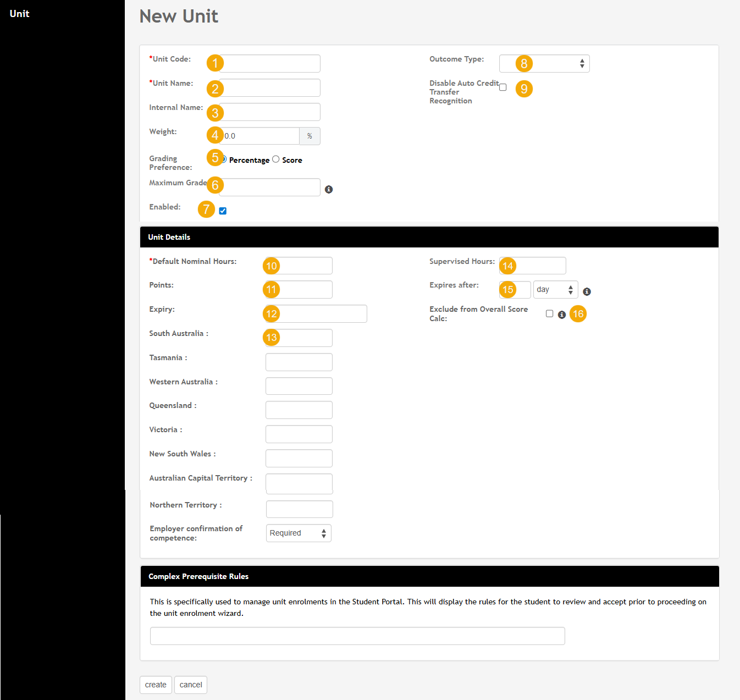
Task: Open Employer confirmation of competence dropdown
Action: 299,533
